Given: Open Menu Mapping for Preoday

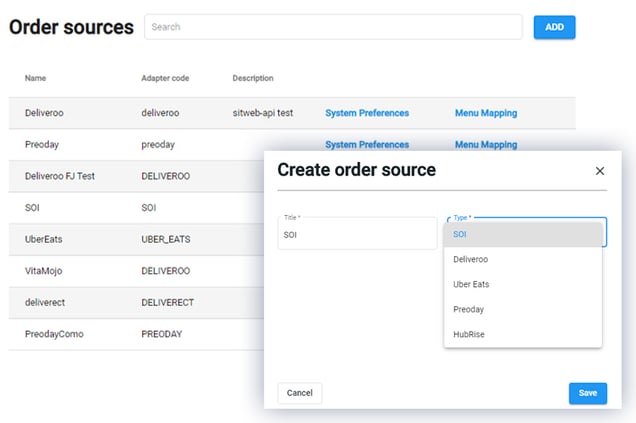Looking at the screenshot, I should tap(486, 145).
